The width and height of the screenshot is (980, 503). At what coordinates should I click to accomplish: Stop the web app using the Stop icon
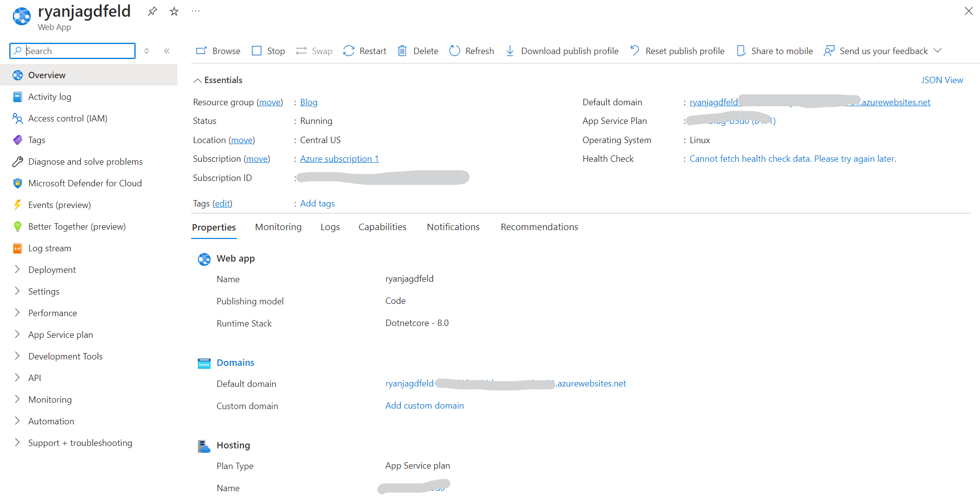coord(257,51)
